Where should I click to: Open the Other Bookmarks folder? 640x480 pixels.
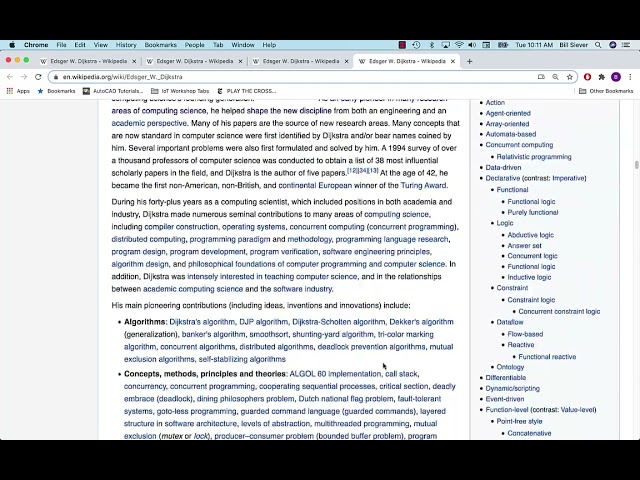tap(606, 91)
